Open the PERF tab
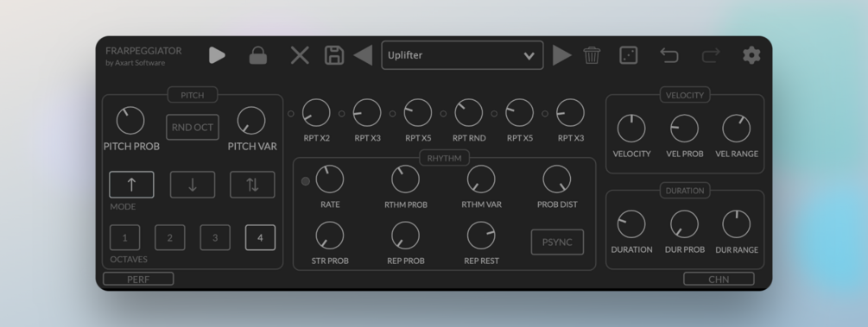The image size is (868, 327). [138, 279]
